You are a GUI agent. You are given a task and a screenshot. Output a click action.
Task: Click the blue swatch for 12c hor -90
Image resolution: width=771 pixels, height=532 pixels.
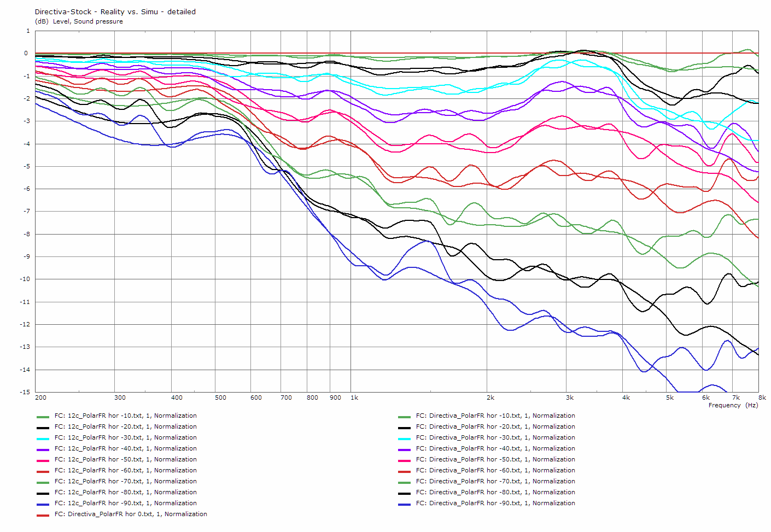pyautogui.click(x=43, y=504)
